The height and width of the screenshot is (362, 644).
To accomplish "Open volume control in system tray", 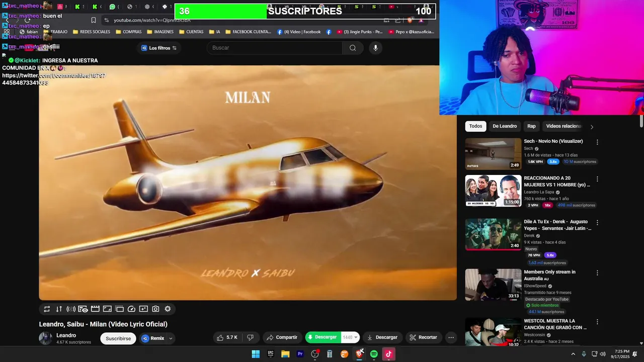I will coord(603,354).
